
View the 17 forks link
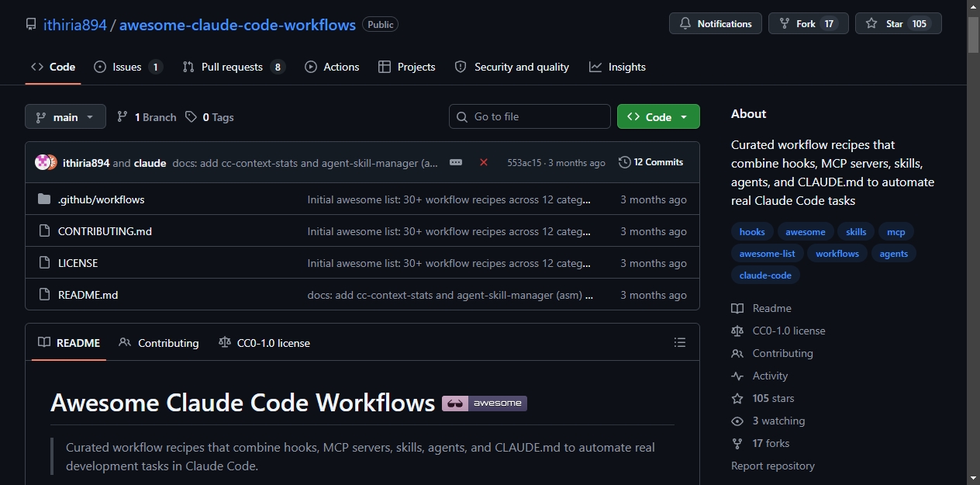pos(761,443)
